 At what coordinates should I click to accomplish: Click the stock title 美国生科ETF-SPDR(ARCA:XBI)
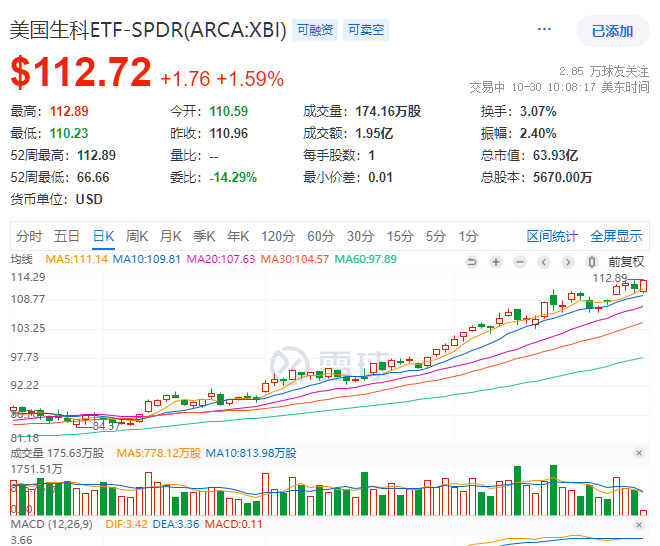pyautogui.click(x=148, y=30)
